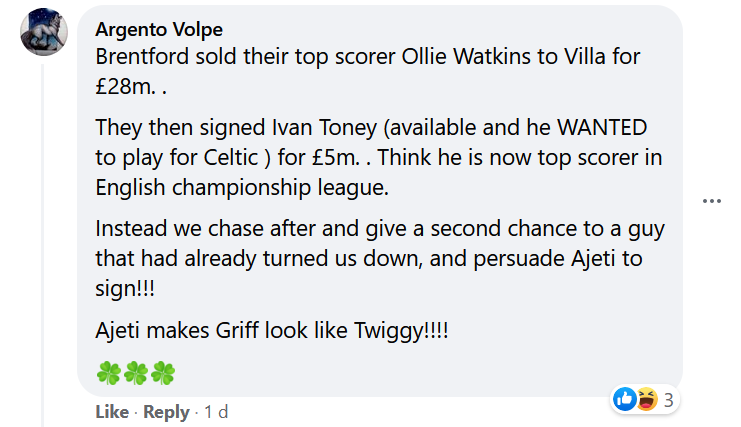Click the blue thumbs-up reaction icon
Screen dimensions: 741x427
pyautogui.click(x=625, y=400)
